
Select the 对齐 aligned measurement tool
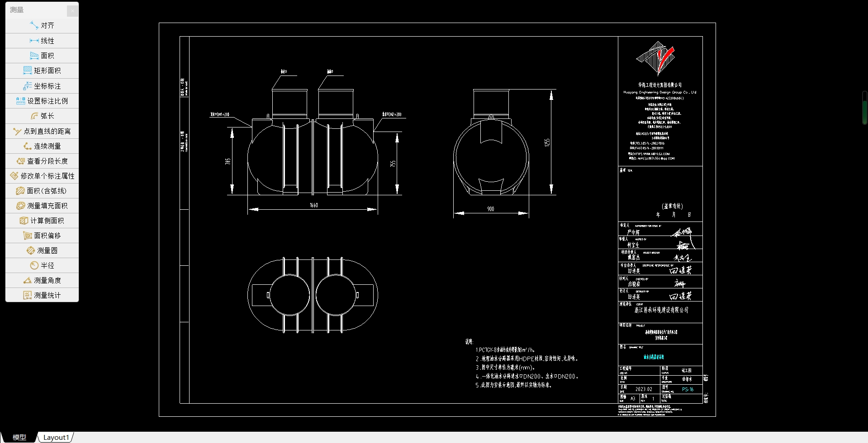tap(42, 25)
